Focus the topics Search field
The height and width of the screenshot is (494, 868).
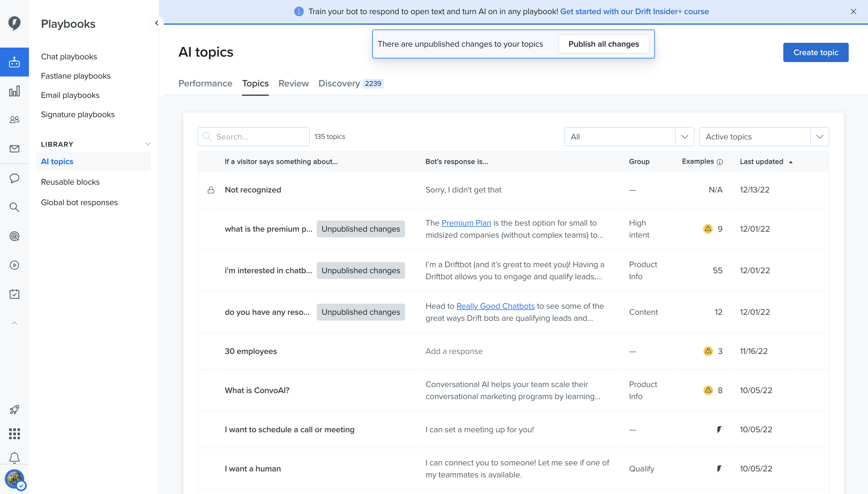point(253,137)
